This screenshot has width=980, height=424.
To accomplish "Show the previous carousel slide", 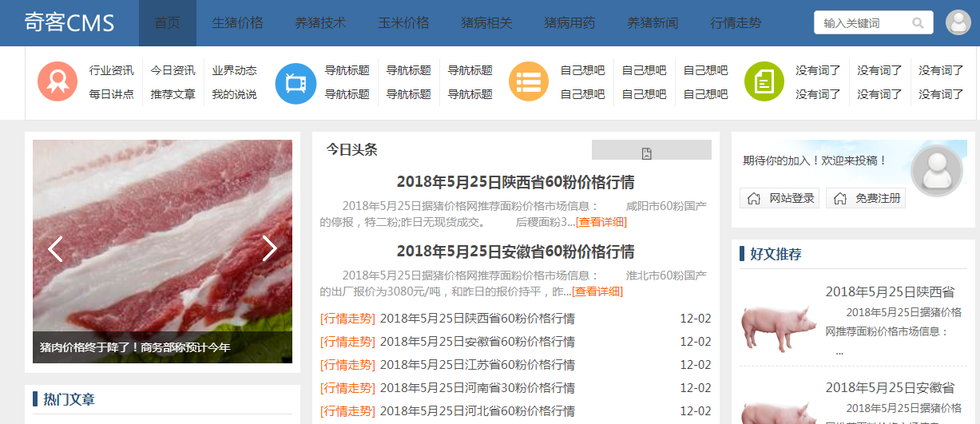I will pyautogui.click(x=55, y=249).
